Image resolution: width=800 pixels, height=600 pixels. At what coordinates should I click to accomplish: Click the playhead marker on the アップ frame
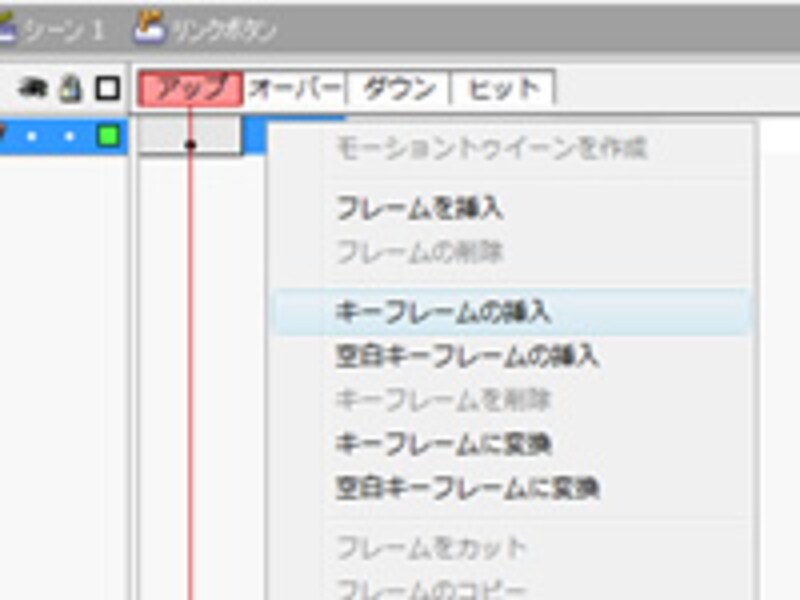click(x=191, y=143)
